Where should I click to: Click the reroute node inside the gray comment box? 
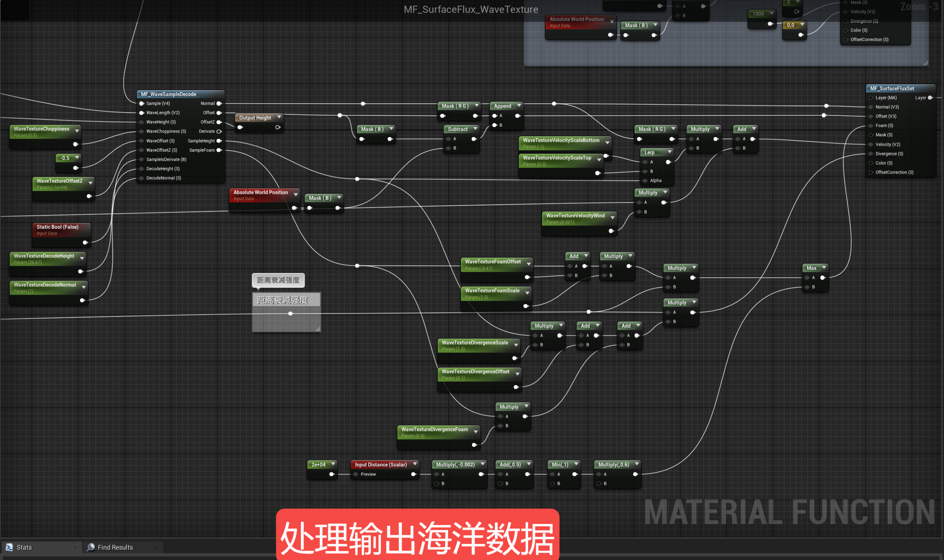point(290,314)
